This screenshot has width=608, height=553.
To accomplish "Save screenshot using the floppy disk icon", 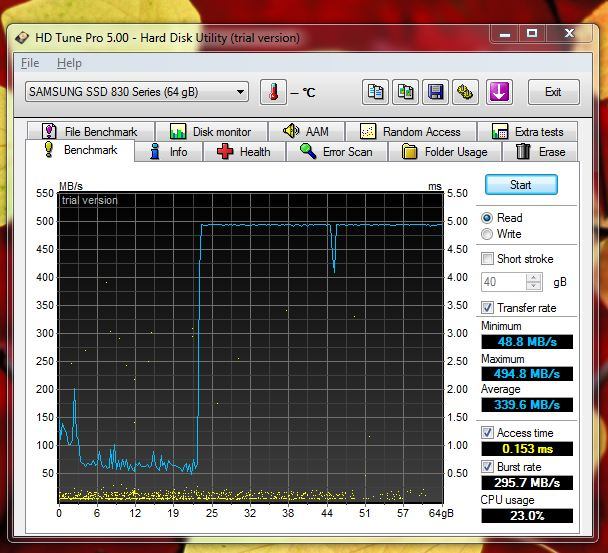I will tap(435, 92).
